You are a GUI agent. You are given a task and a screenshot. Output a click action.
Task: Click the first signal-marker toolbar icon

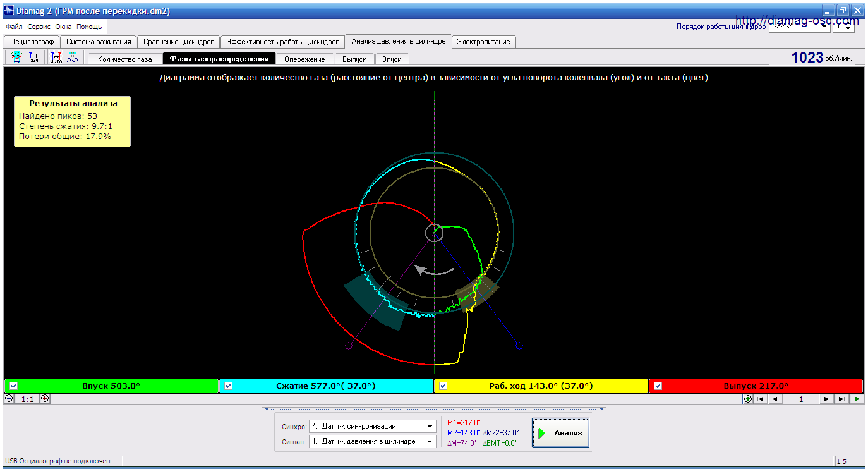tap(16, 58)
